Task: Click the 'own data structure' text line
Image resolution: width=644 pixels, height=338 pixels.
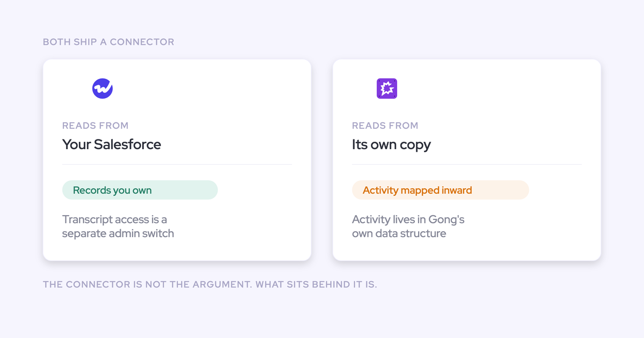Action: [399, 233]
